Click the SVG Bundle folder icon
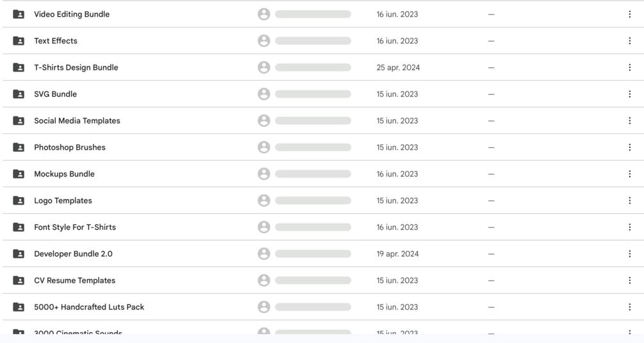The image size is (644, 343). [x=19, y=94]
